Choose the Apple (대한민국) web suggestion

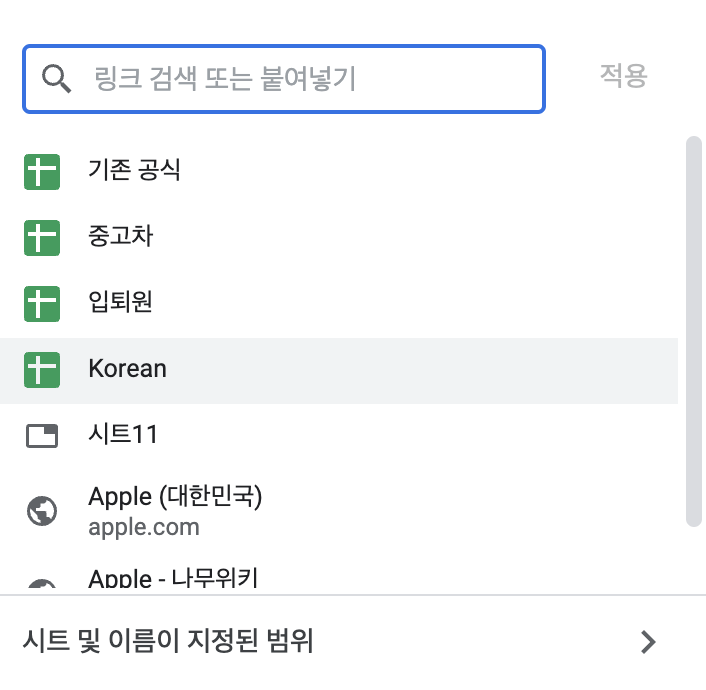[x=339, y=511]
